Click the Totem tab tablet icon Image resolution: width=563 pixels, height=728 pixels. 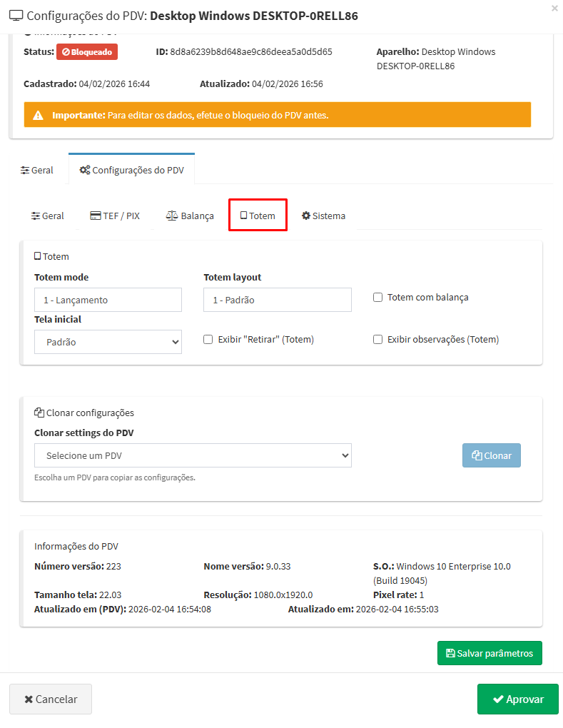click(x=243, y=216)
